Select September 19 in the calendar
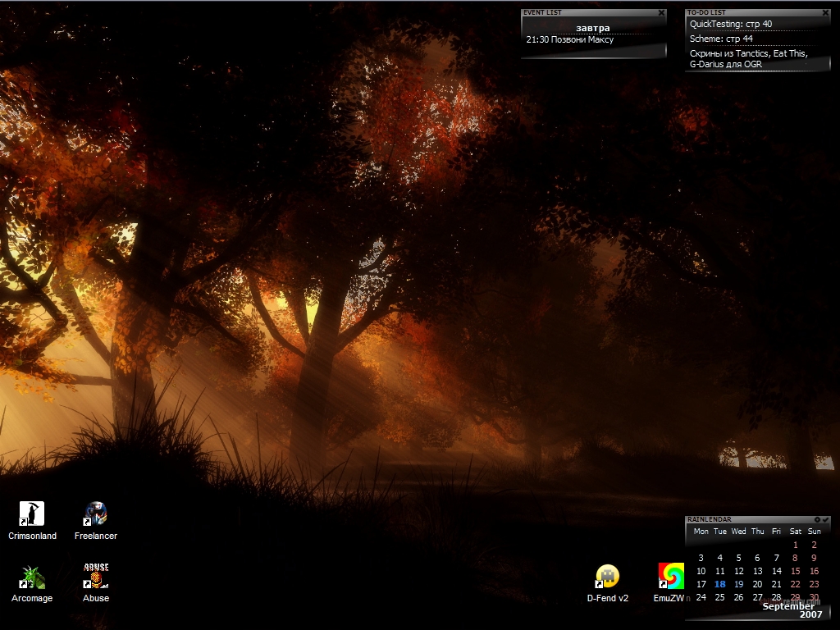The height and width of the screenshot is (630, 840). coord(739,584)
